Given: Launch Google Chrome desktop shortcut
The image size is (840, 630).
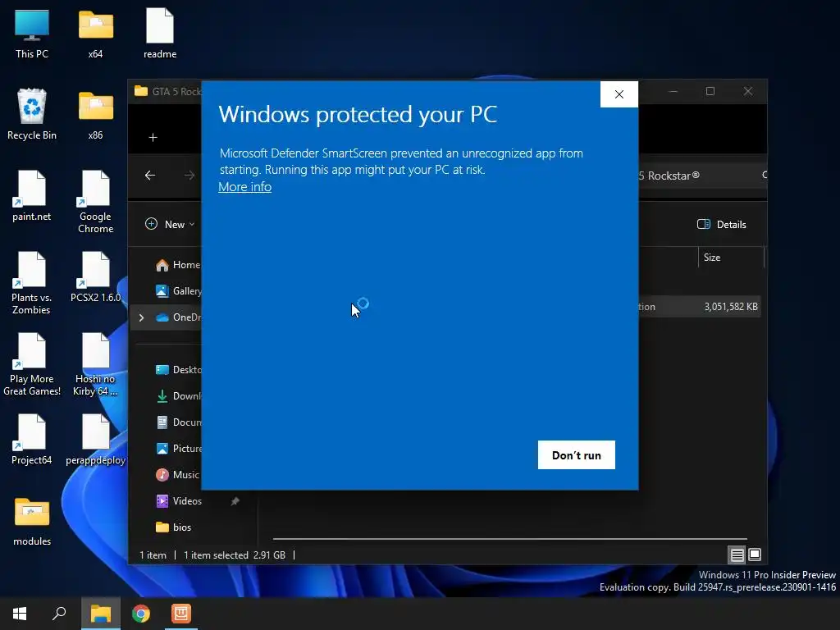Looking at the screenshot, I should click(x=95, y=202).
